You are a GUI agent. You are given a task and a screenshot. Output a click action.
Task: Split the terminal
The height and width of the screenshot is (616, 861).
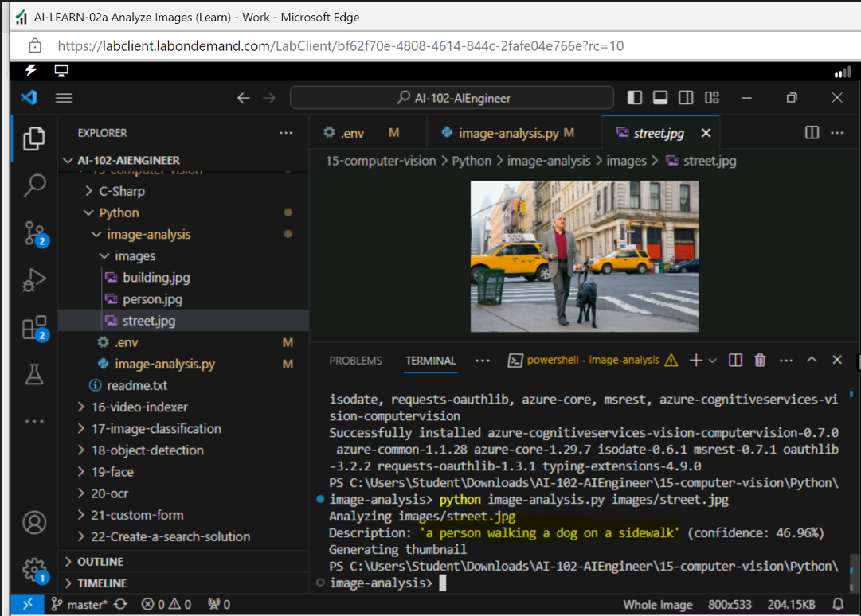point(735,360)
